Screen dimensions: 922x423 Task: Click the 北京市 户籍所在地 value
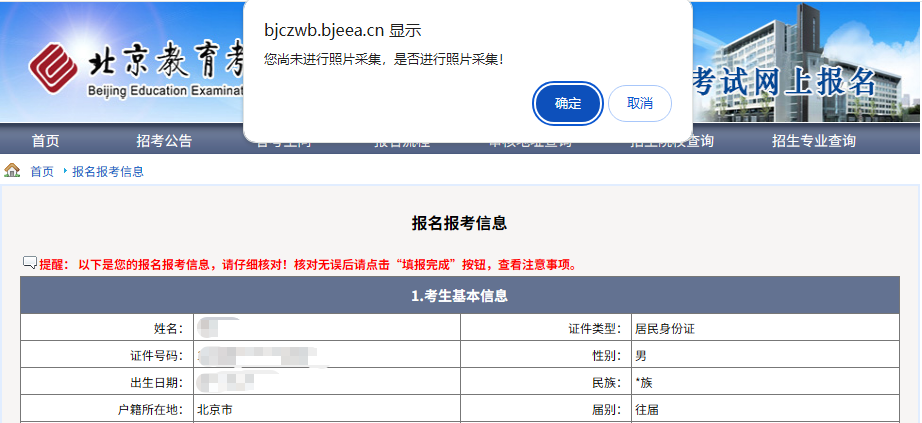click(215, 410)
